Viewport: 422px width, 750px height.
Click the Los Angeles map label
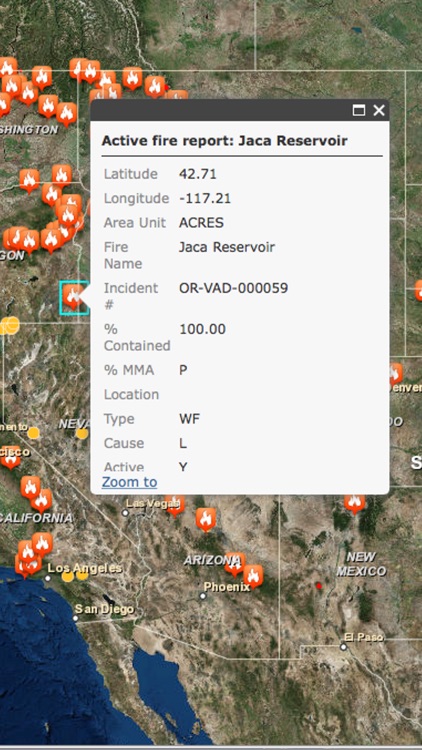click(85, 568)
